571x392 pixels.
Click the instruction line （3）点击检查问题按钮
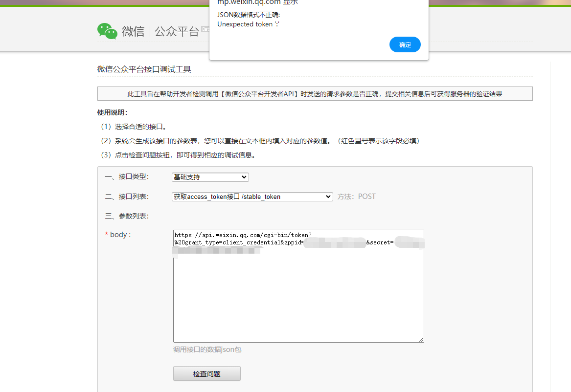179,155
